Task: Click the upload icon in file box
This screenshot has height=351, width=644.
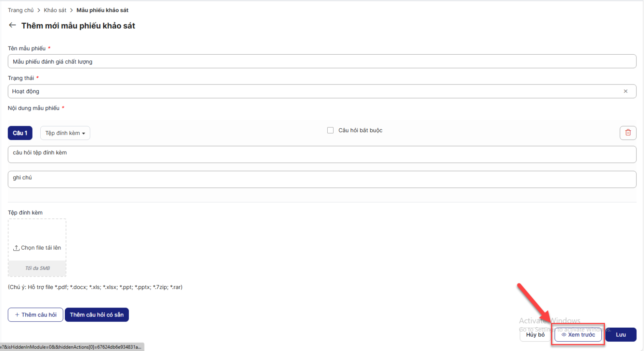Action: pyautogui.click(x=17, y=248)
